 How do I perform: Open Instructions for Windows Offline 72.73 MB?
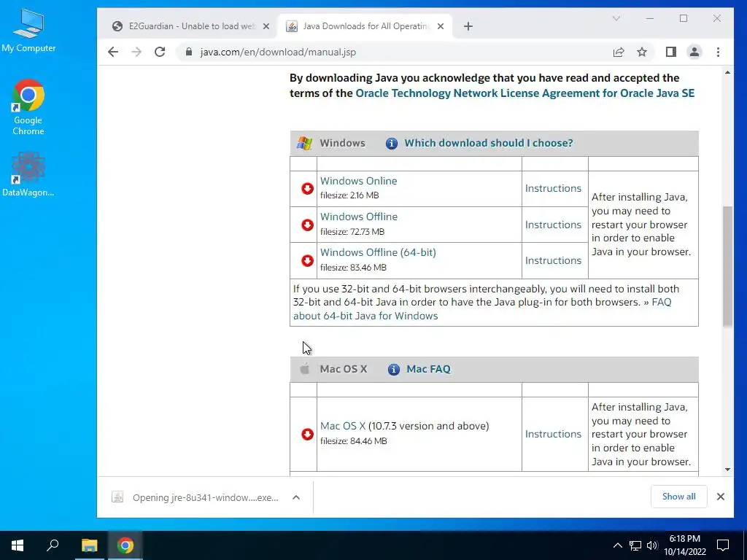(553, 225)
